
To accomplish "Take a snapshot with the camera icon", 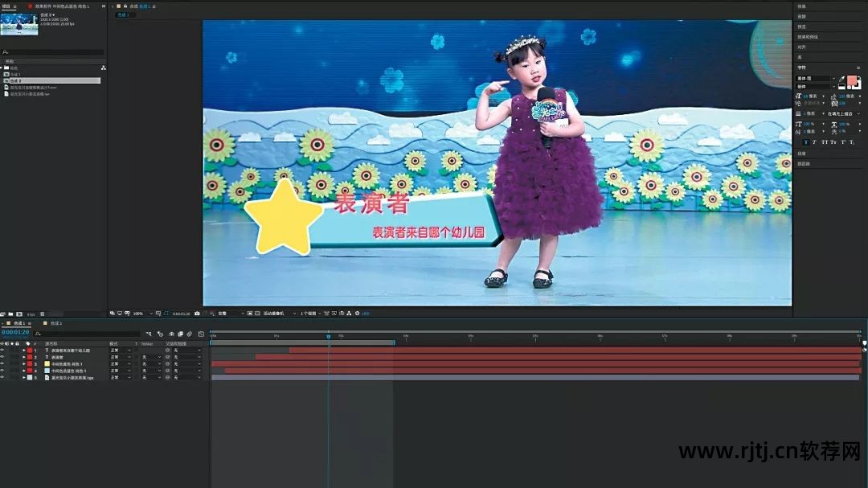I will (x=197, y=315).
